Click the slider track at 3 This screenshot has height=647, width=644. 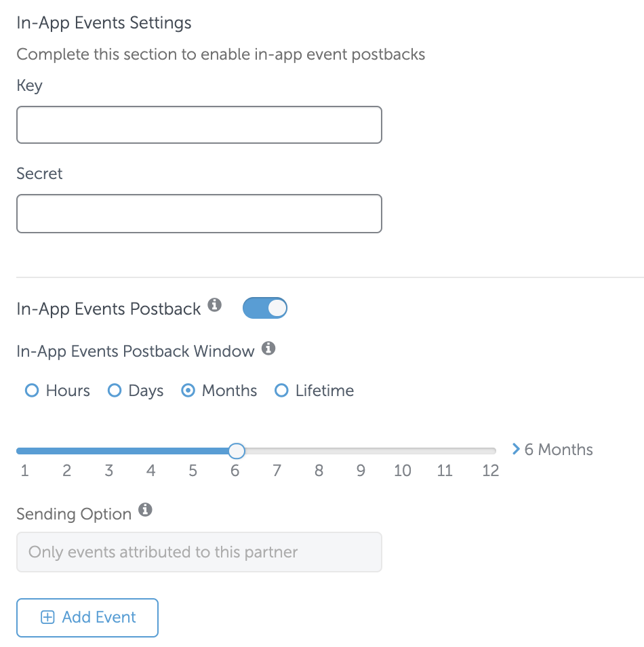click(109, 451)
